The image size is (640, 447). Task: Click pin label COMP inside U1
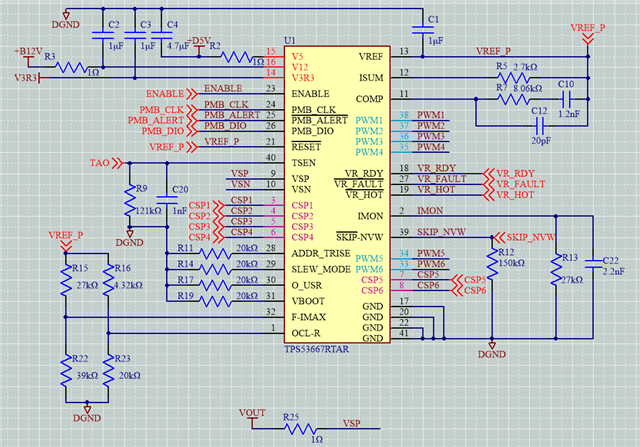click(369, 99)
